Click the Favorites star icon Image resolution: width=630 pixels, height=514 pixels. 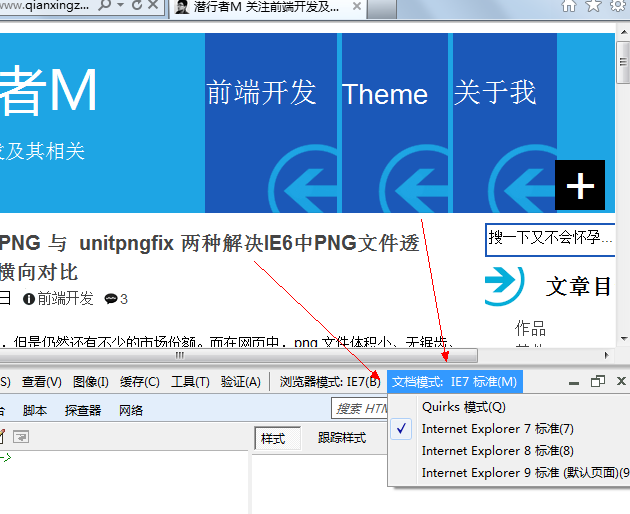pos(593,6)
